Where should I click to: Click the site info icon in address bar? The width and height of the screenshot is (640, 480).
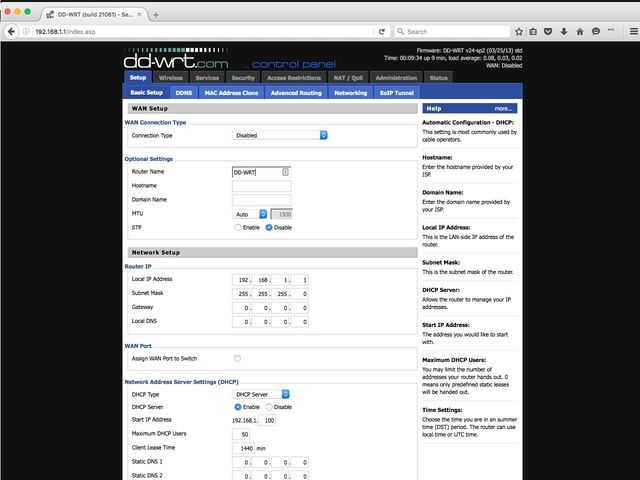click(26, 31)
